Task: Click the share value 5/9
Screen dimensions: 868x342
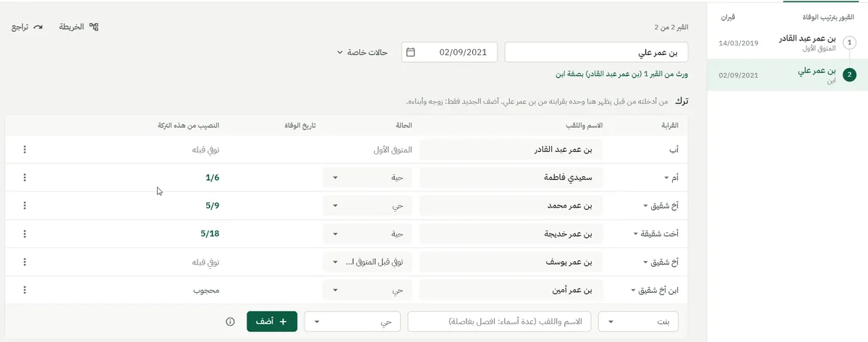Action: point(212,206)
